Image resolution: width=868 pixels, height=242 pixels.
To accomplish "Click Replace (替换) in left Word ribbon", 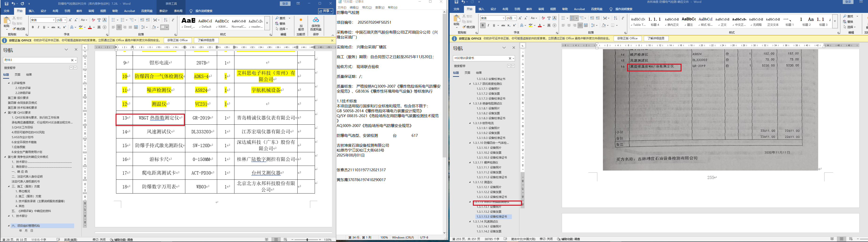I will pos(280,24).
